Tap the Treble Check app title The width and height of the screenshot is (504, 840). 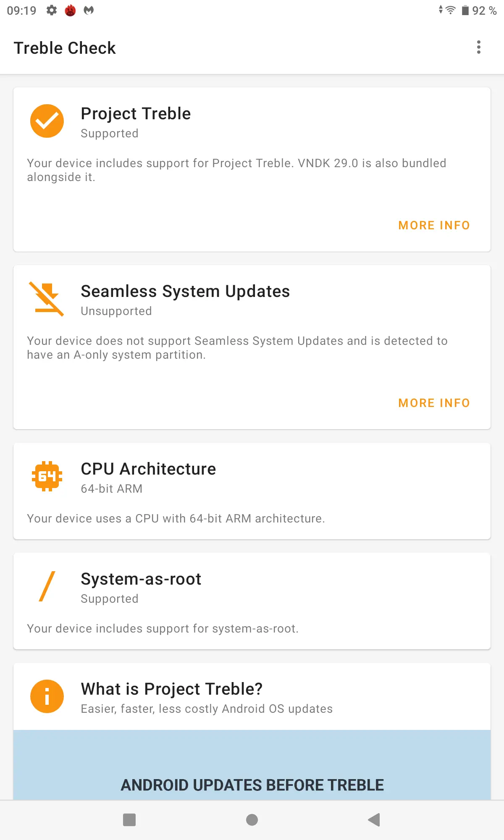(65, 48)
